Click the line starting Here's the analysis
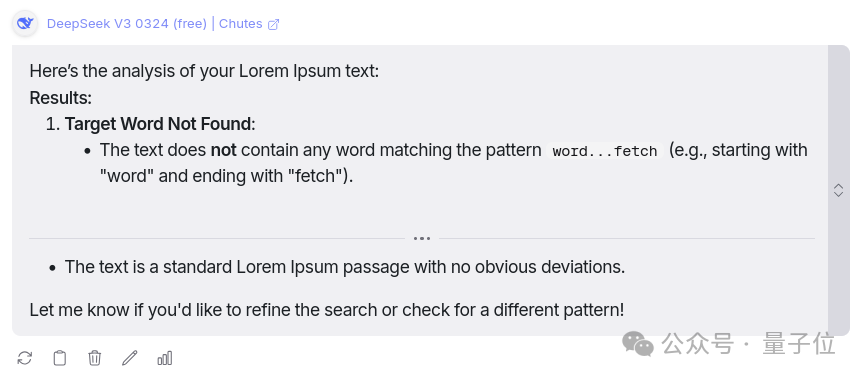863x378 pixels. point(204,71)
